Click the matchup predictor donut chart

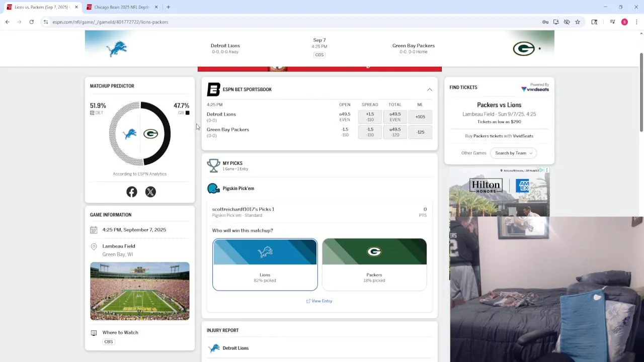coord(140,133)
